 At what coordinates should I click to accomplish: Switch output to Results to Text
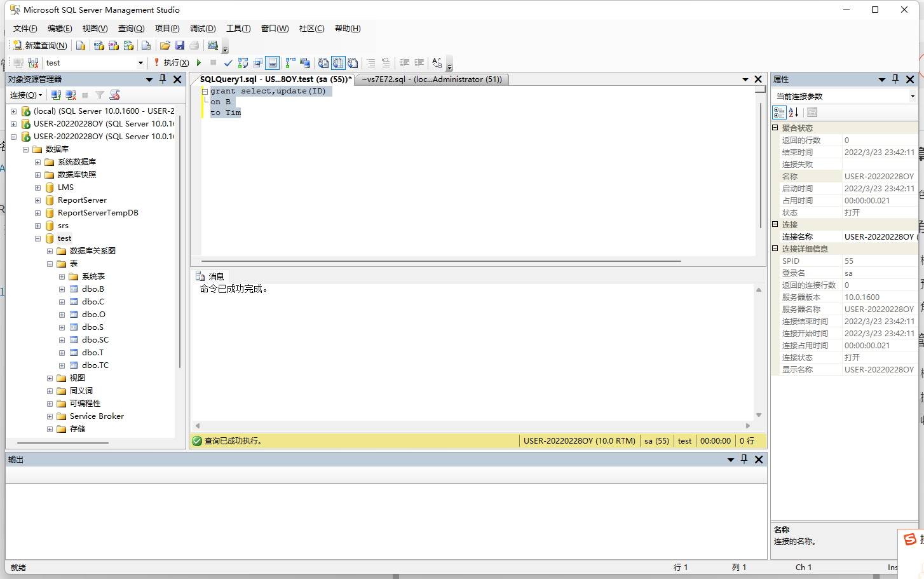(x=323, y=63)
